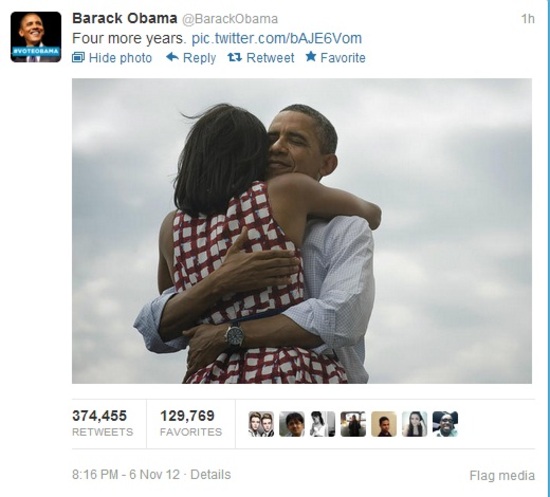Viewport: 550px width, 497px height.
Task: View the 374,455 retweets list
Action: (x=103, y=424)
